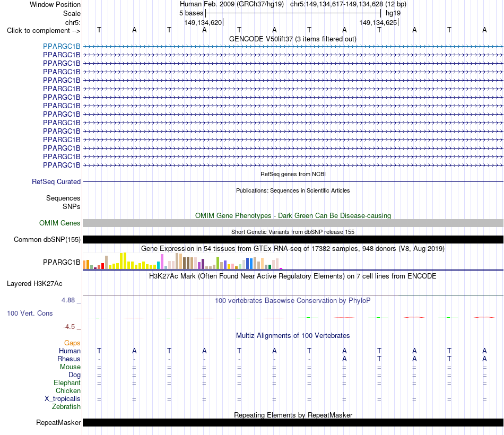504x435 pixels.
Task: Click the OMIM Genes side label
Action: click(x=59, y=223)
